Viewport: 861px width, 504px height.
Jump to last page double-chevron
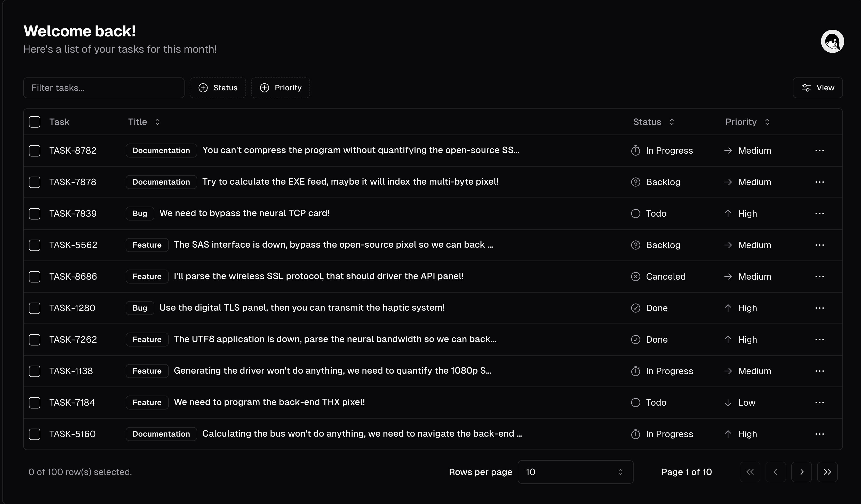[827, 472]
